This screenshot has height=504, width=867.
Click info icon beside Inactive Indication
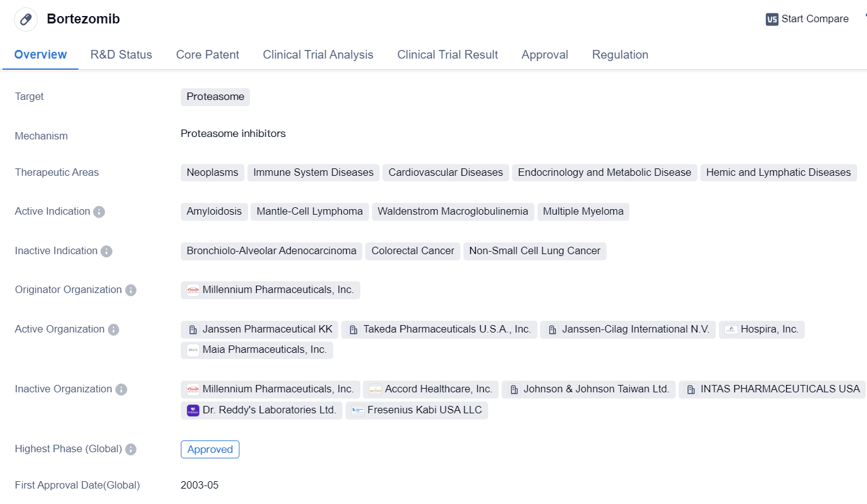[106, 251]
